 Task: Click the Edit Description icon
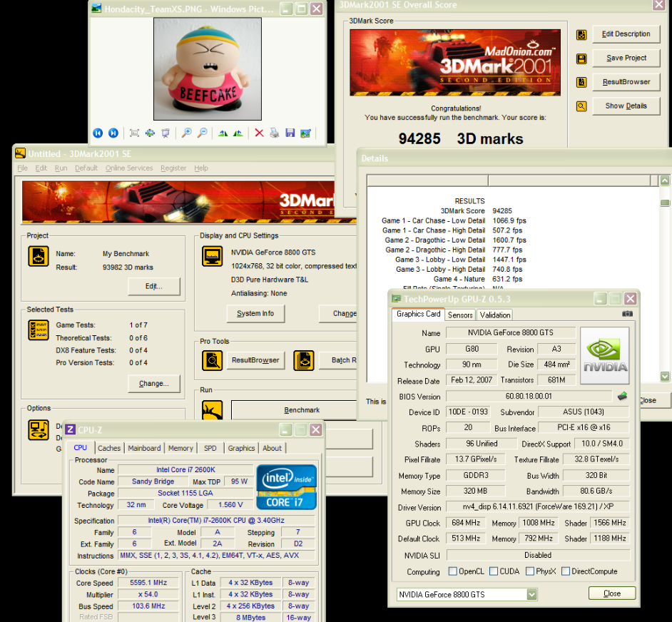[581, 35]
